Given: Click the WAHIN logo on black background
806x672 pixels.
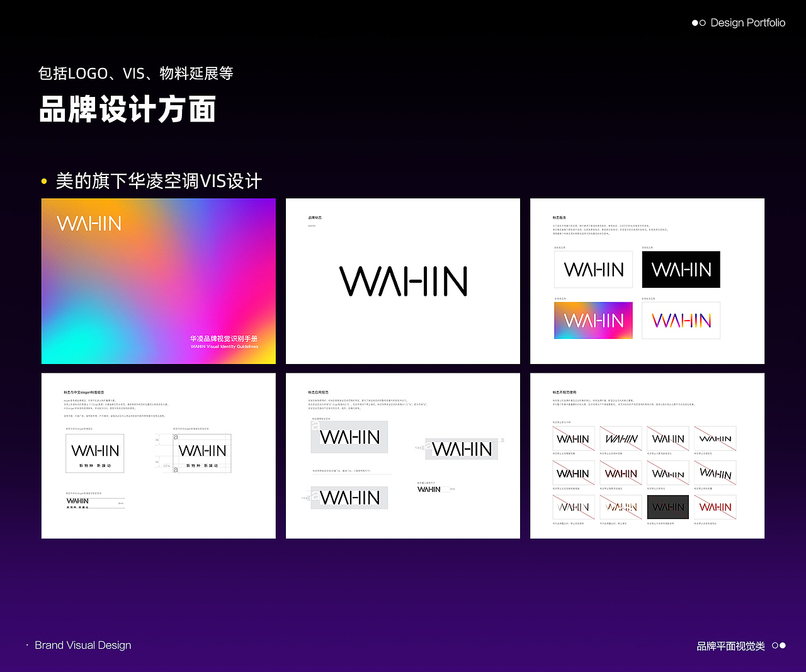Looking at the screenshot, I should tap(681, 270).
